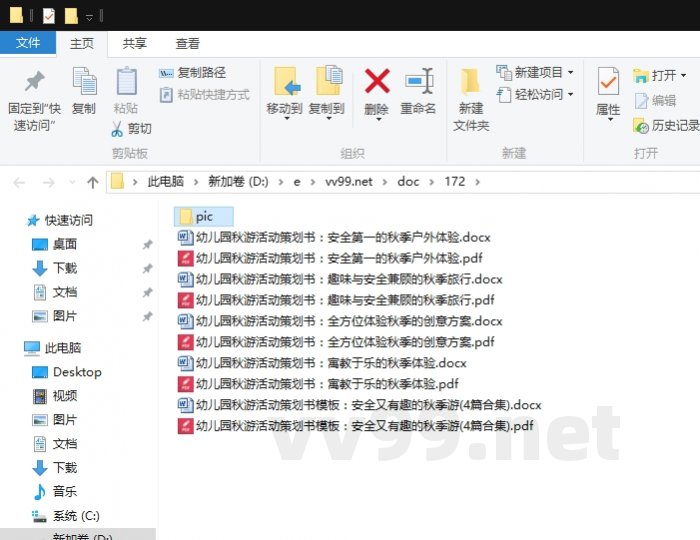Click 新加卷 (D:) breadcrumb
700x540 pixels.
pyautogui.click(x=238, y=182)
